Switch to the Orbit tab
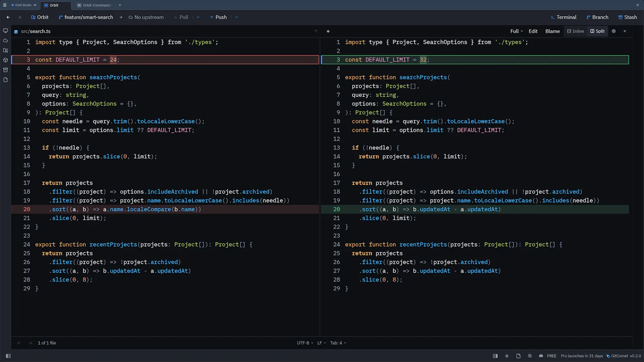The width and height of the screenshot is (644, 362). [56, 5]
